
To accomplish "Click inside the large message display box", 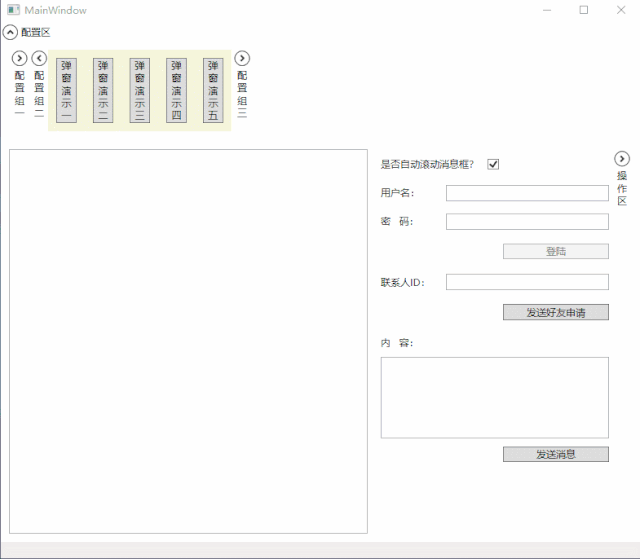I will point(189,342).
